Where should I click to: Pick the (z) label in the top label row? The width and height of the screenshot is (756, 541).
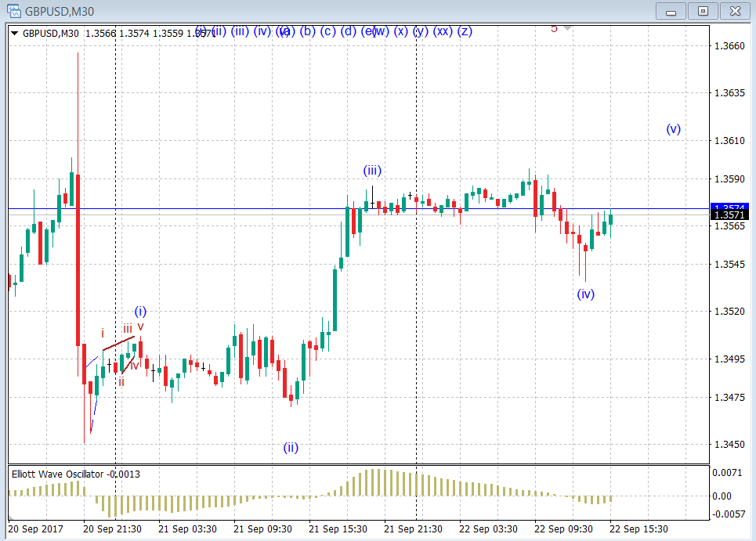click(465, 31)
